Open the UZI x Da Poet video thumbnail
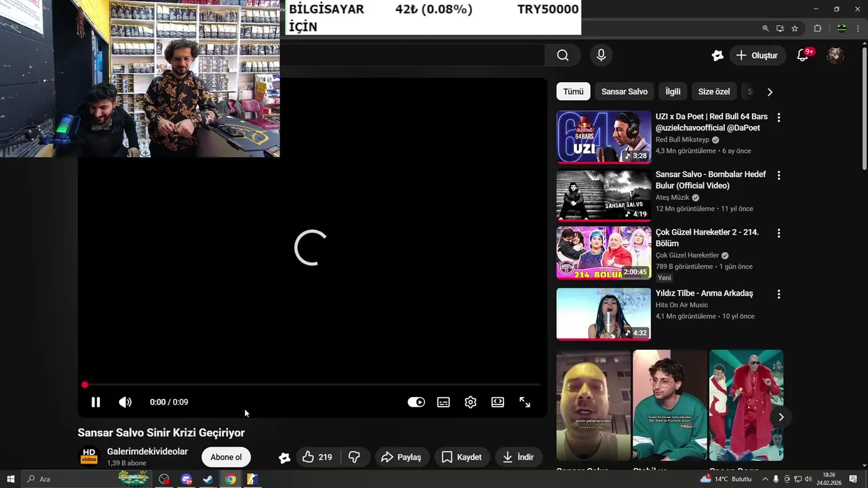The height and width of the screenshot is (488, 868). coord(604,137)
